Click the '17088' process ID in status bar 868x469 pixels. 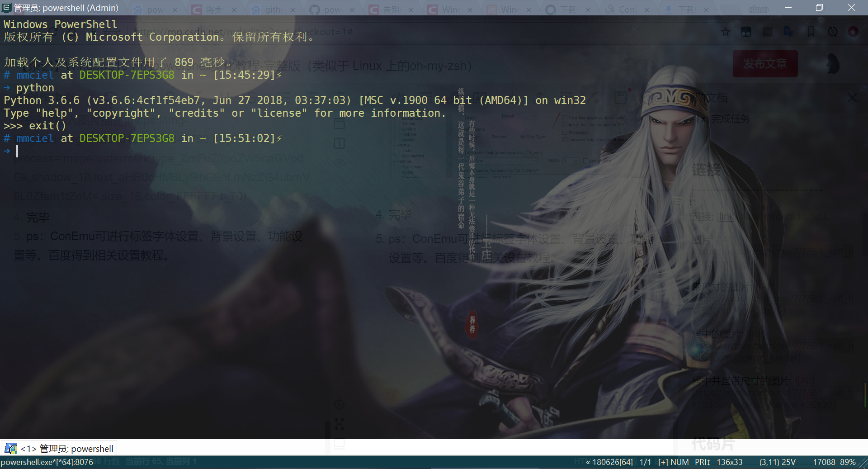(824, 462)
